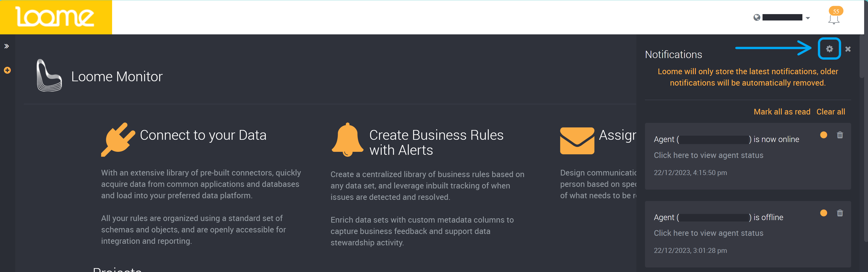868x272 pixels.
Task: Toggle unread dot on 'is offline' notification
Action: (x=824, y=213)
